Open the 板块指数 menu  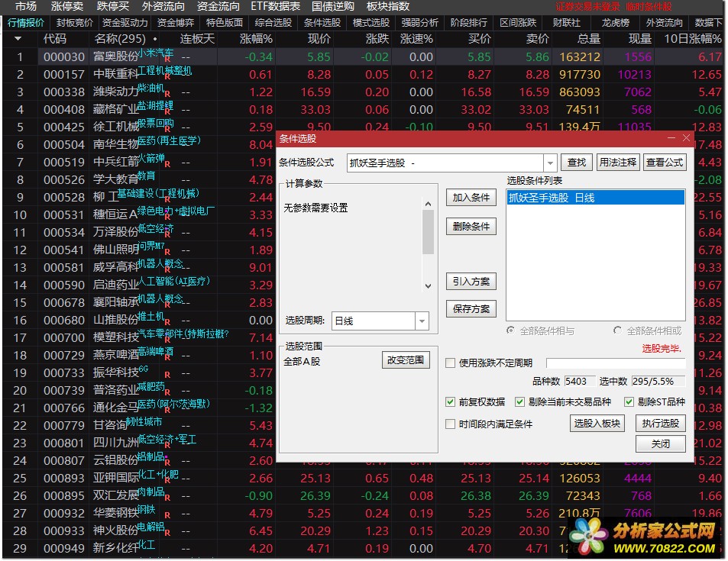pos(388,7)
